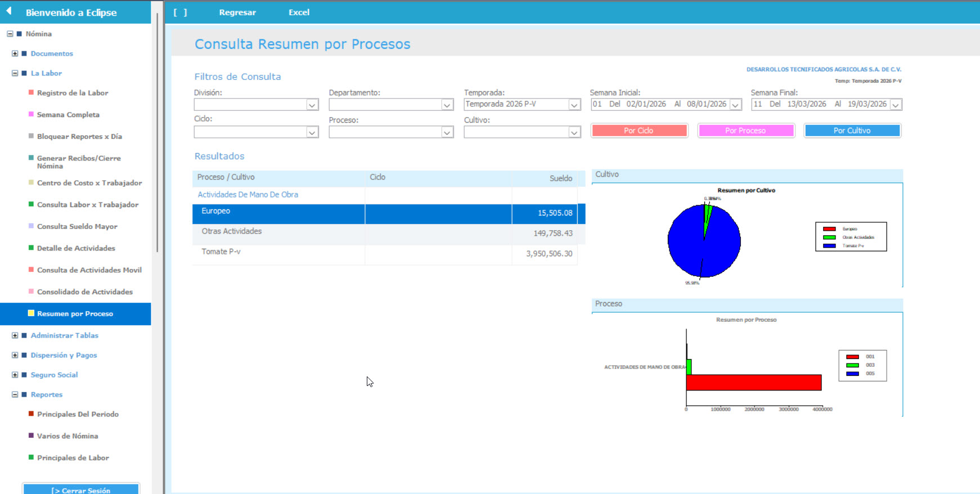Screen dimensions: 980x494
Task: Click red square icon next to Registro de la Labor
Action: point(31,92)
